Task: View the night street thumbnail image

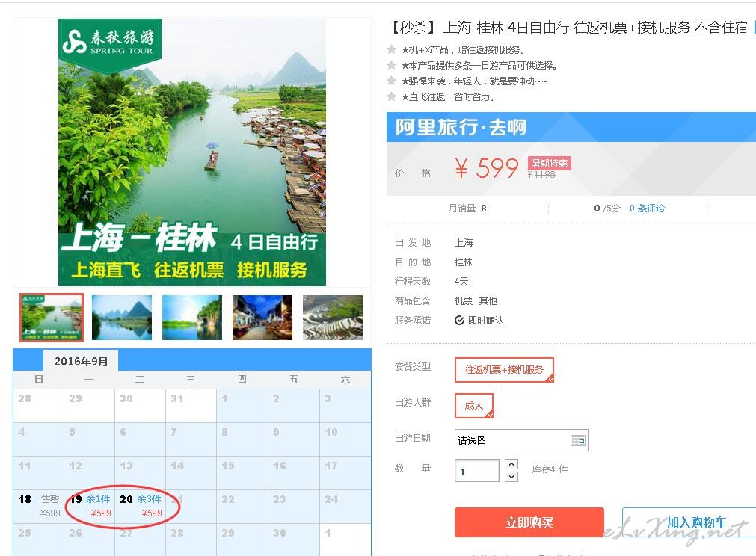Action: pos(262,318)
